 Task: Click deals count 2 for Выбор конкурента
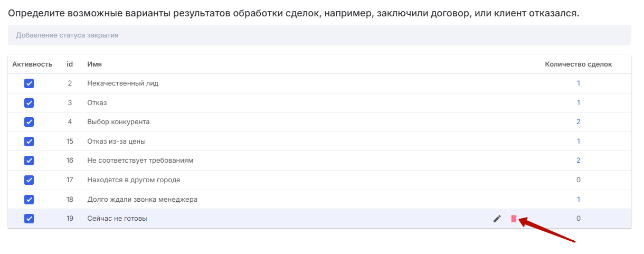click(579, 122)
